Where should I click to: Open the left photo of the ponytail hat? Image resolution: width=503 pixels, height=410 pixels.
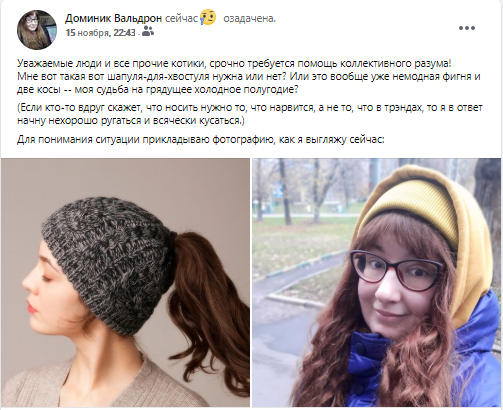(x=125, y=282)
